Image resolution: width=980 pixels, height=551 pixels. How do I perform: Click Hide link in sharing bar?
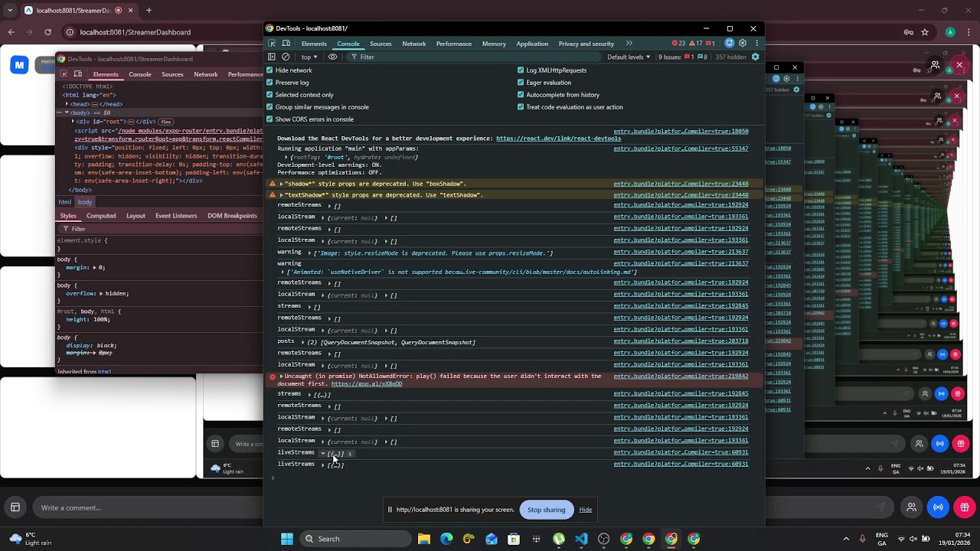[x=586, y=510]
